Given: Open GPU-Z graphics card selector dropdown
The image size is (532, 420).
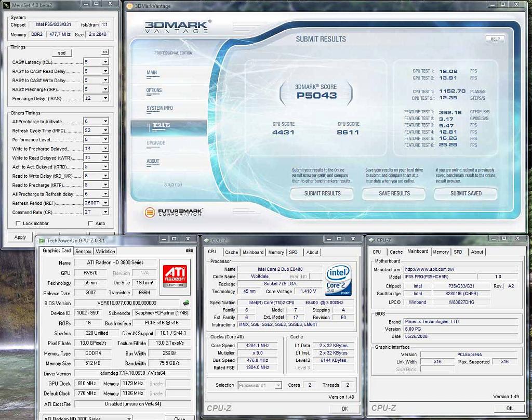Looking at the screenshot, I should point(129,418).
